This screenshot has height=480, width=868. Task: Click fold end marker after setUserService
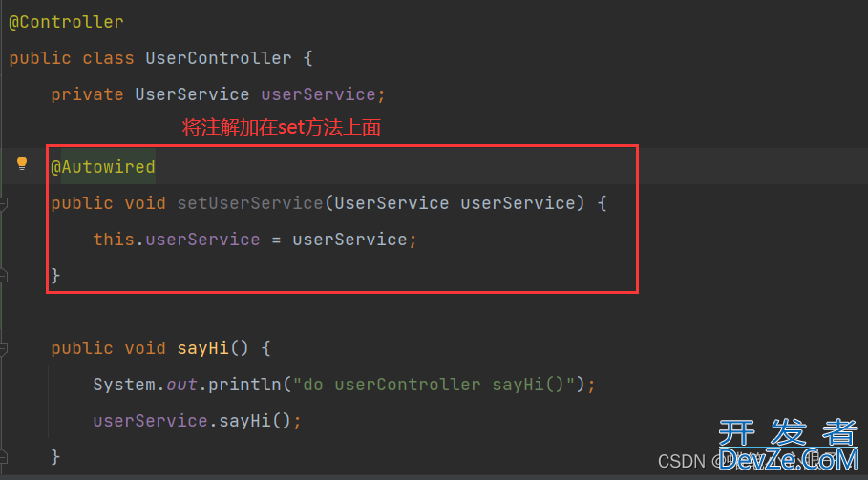(3, 276)
